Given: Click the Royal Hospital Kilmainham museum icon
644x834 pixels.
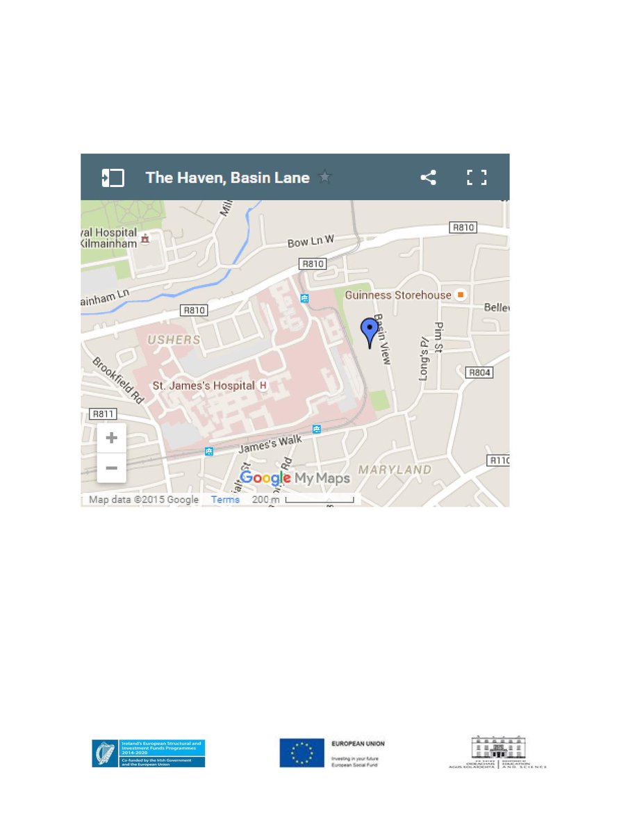Looking at the screenshot, I should 145,238.
